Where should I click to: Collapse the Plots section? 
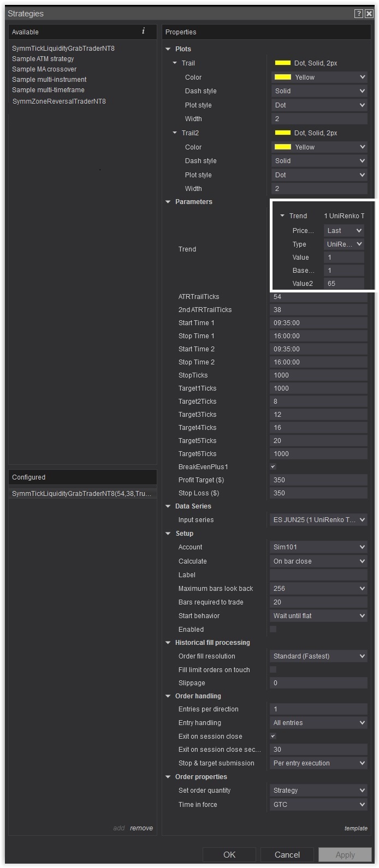pos(168,49)
